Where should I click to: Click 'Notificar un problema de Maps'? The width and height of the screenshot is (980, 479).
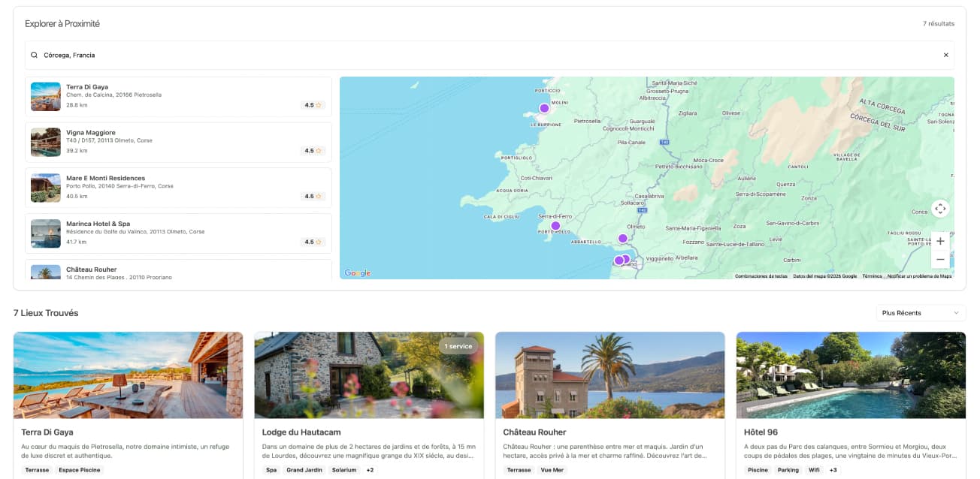pos(918,276)
